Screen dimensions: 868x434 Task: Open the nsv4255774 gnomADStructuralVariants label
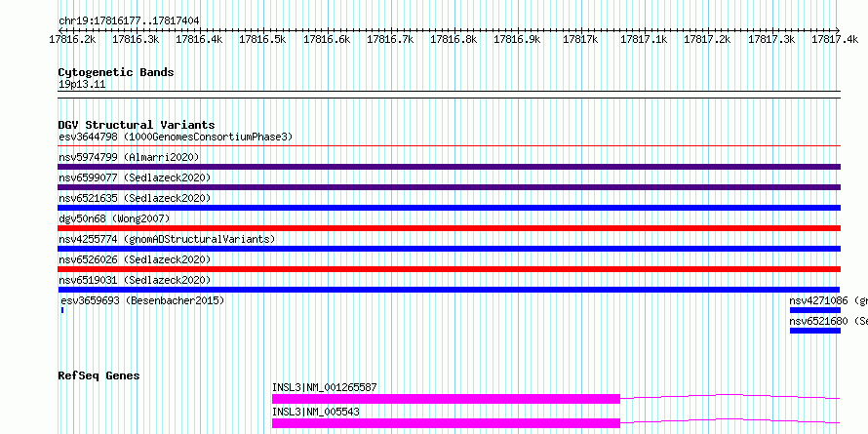[167, 239]
